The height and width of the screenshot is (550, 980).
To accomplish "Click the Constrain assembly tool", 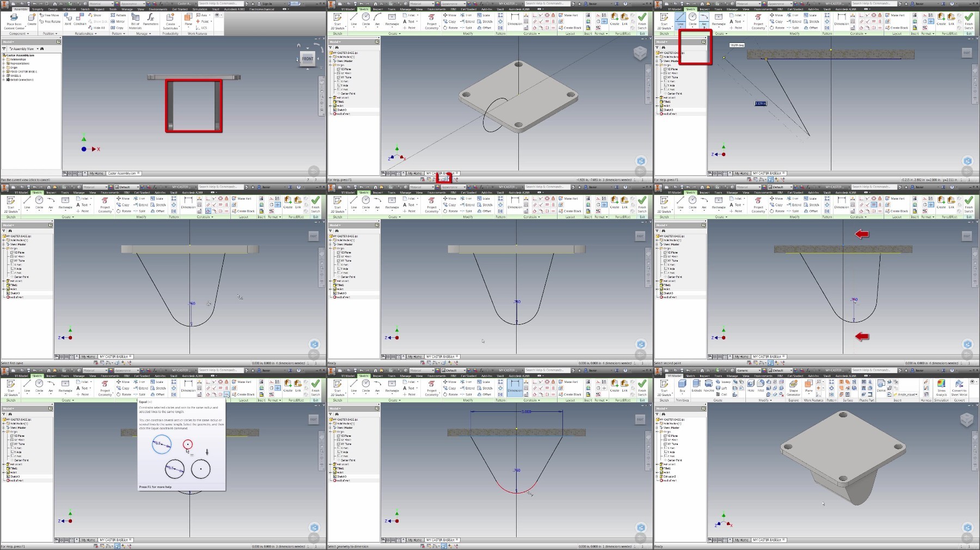I will coord(80,20).
